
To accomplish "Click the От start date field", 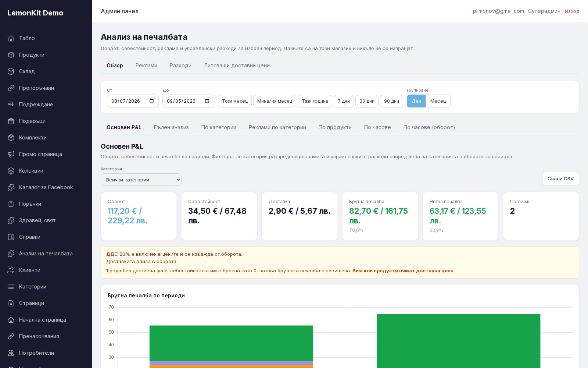I will point(133,101).
